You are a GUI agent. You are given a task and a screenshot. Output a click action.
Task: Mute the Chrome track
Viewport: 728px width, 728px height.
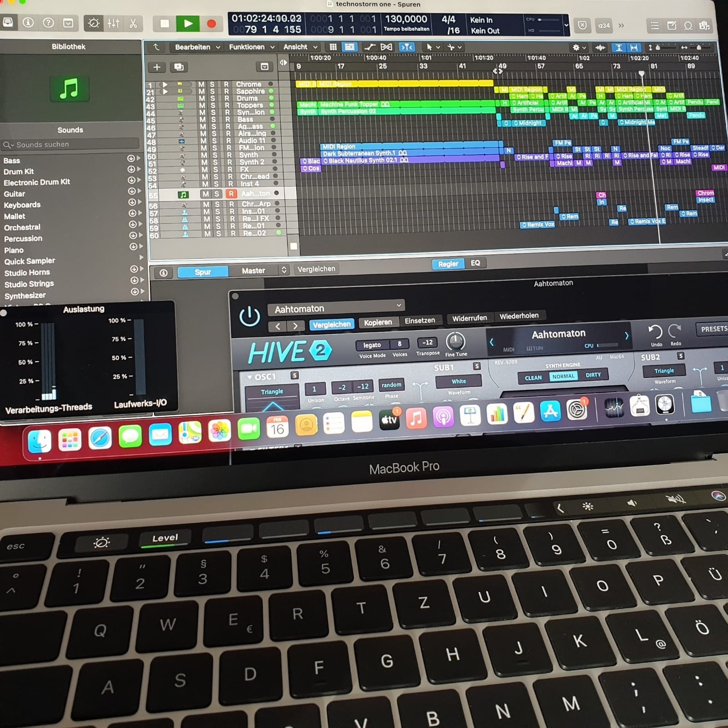(201, 85)
